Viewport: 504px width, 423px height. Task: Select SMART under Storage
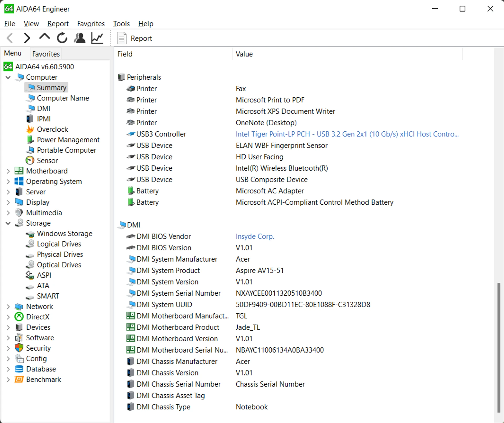tap(48, 296)
